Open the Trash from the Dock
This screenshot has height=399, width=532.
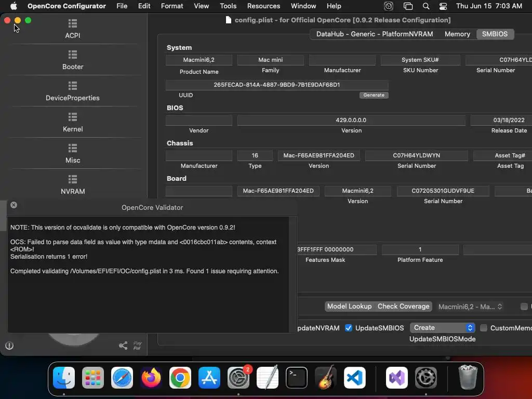pyautogui.click(x=468, y=378)
